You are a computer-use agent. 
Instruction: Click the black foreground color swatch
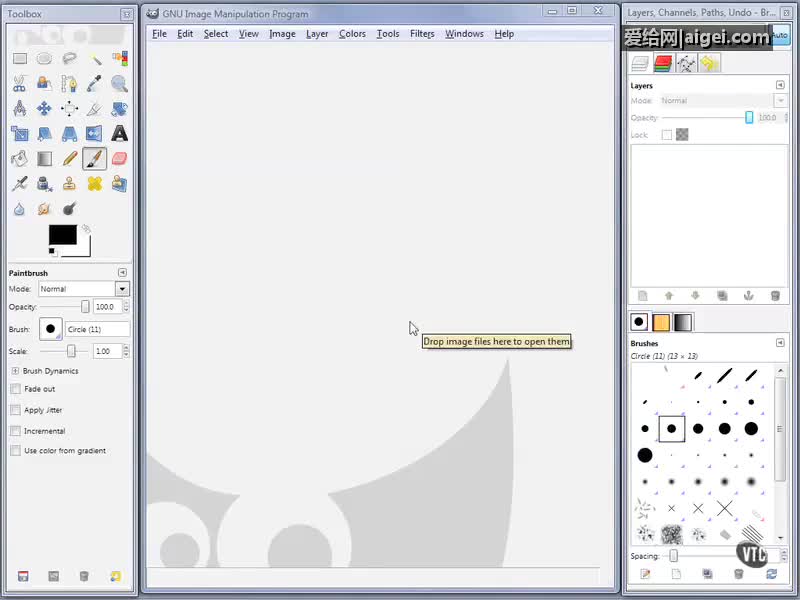(62, 235)
